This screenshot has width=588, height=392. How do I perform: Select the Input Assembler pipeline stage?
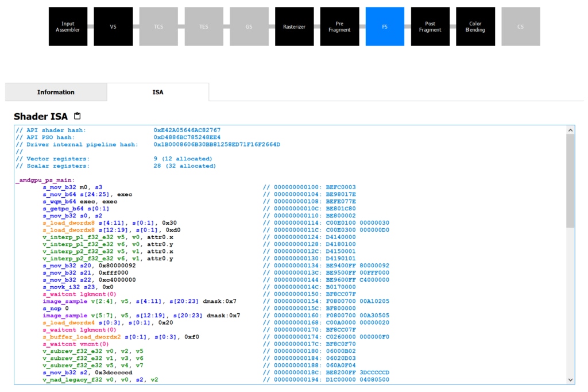[x=68, y=26]
